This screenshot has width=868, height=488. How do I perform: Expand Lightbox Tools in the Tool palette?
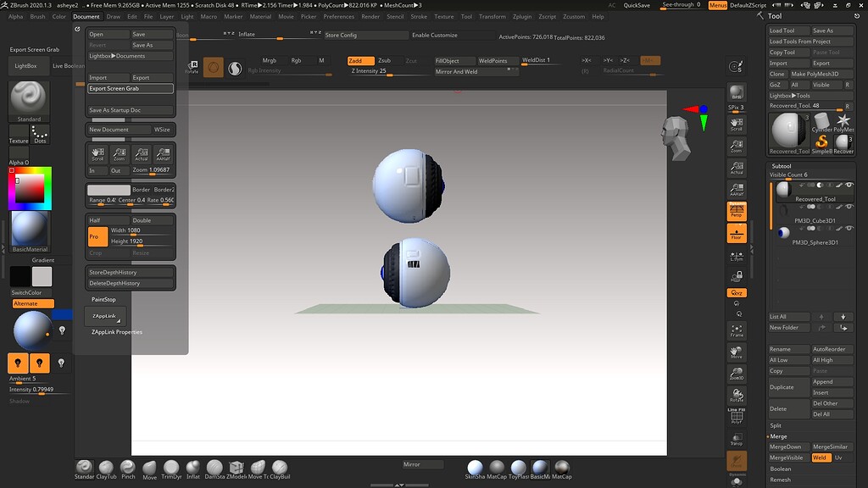[x=789, y=96]
